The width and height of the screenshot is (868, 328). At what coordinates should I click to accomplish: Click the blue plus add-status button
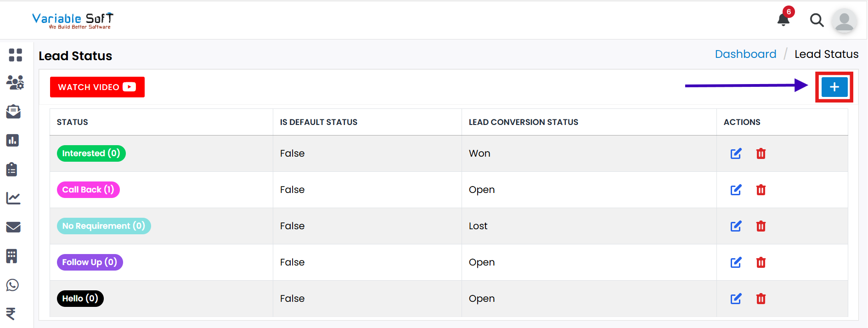(x=834, y=87)
